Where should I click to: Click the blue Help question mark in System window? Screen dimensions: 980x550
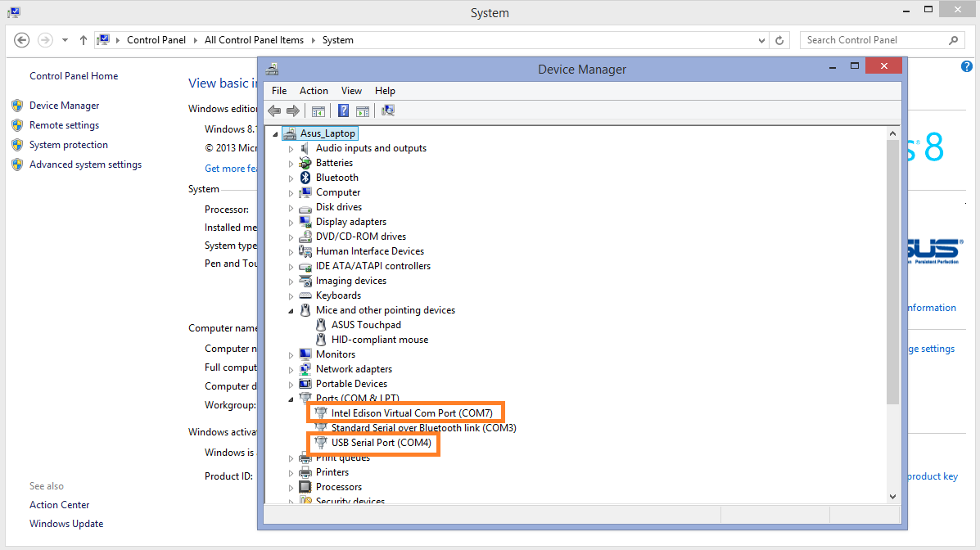pos(966,66)
